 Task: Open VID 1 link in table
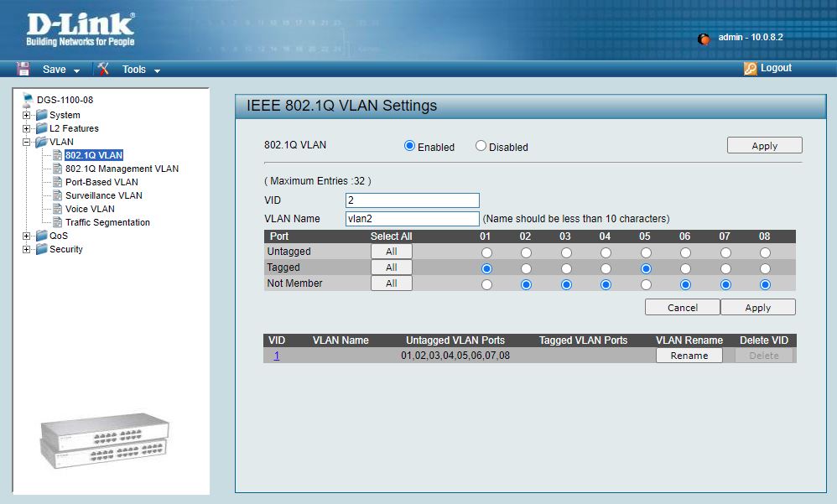coord(277,356)
